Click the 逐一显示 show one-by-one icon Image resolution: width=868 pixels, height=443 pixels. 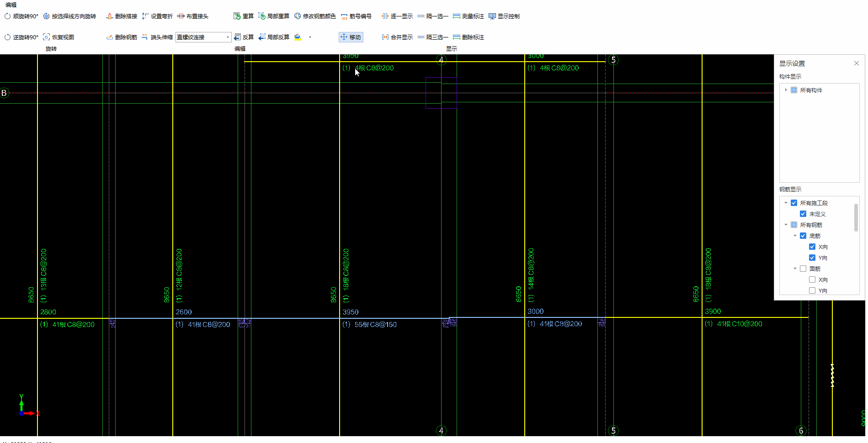(x=385, y=16)
